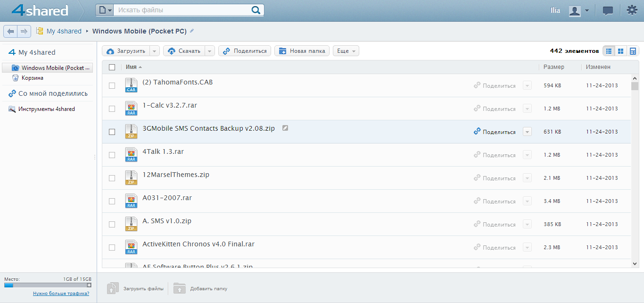Viewport: 644px width, 303px height.
Task: Click the ZIP icon of 3GMobile SMS Contacts Backup
Action: pyautogui.click(x=131, y=132)
